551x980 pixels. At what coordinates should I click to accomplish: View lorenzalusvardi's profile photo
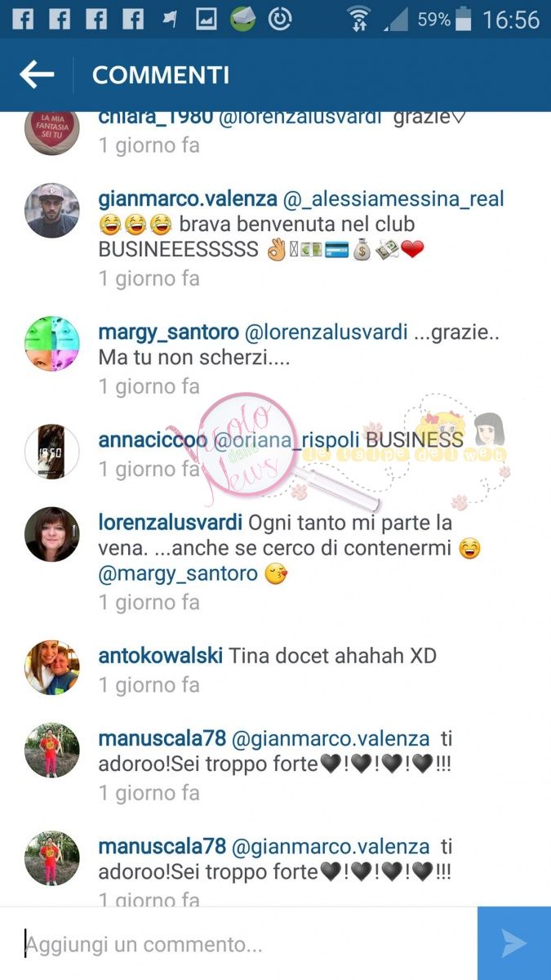click(x=52, y=535)
